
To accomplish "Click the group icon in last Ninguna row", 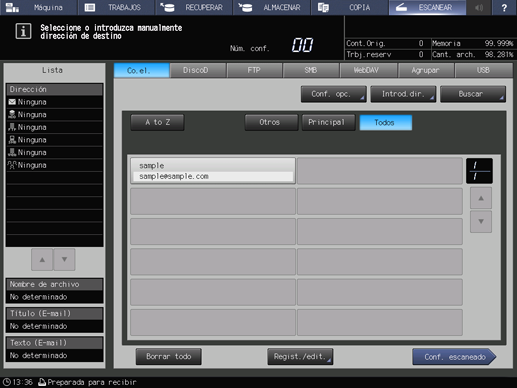I will click(12, 165).
